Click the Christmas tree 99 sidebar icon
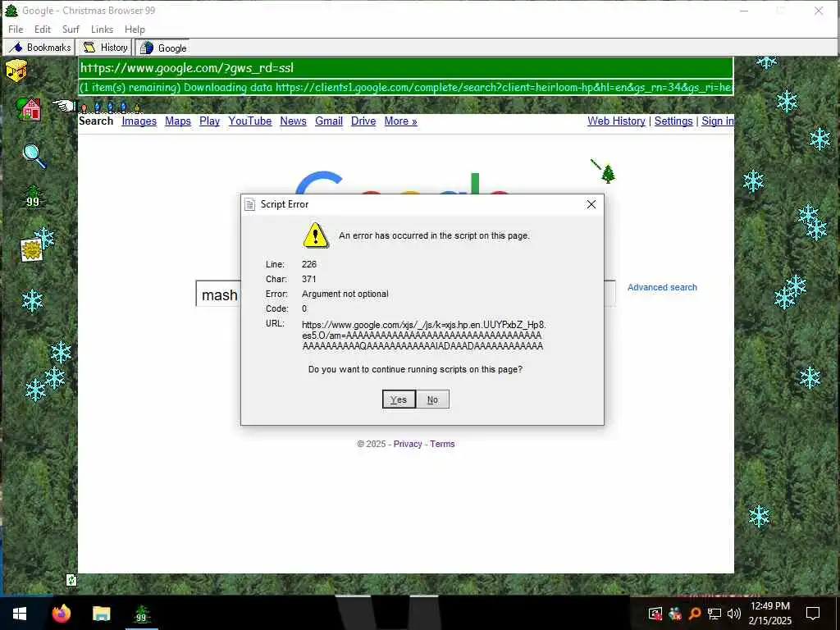Image resolution: width=840 pixels, height=630 pixels. 33,196
